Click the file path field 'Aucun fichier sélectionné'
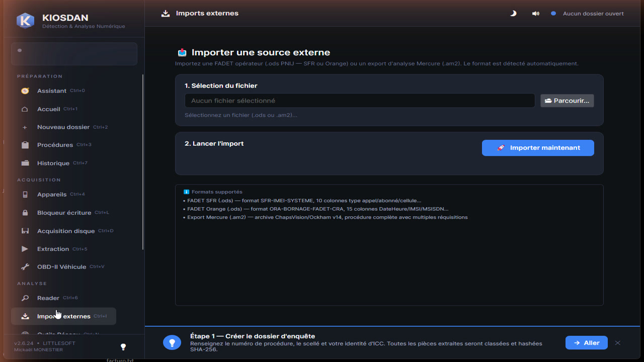 coord(360,101)
